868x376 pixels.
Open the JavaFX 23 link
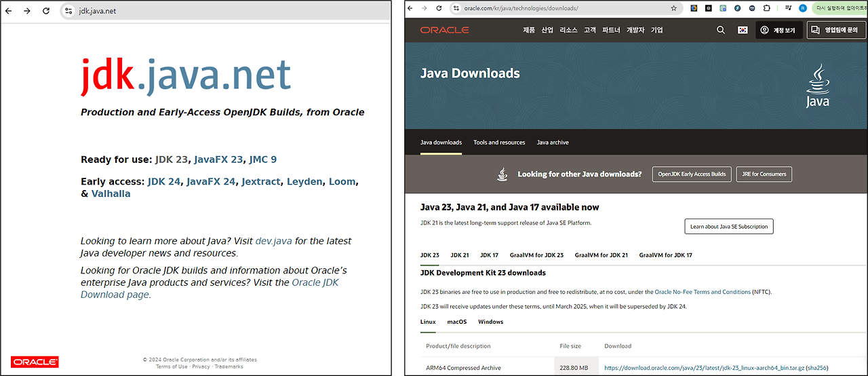pos(218,159)
